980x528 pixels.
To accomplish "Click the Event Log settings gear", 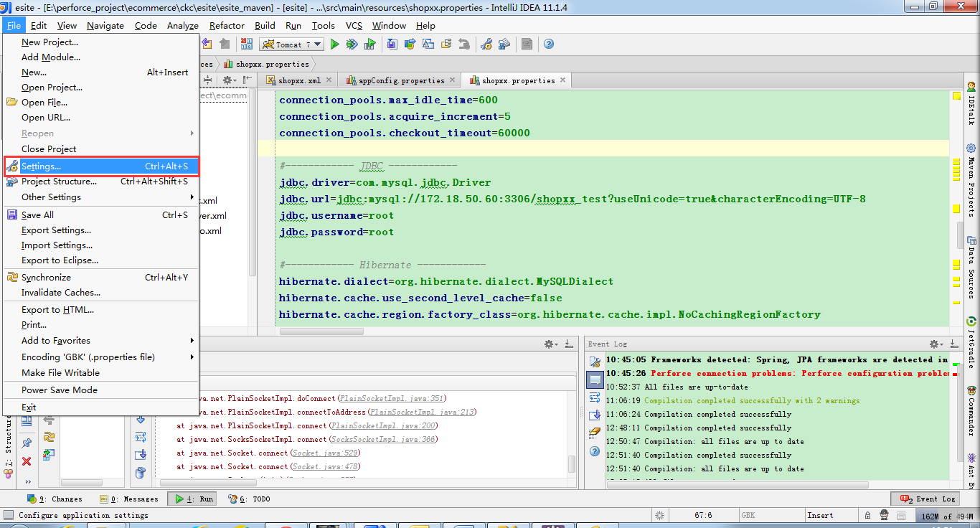I will coord(937,344).
